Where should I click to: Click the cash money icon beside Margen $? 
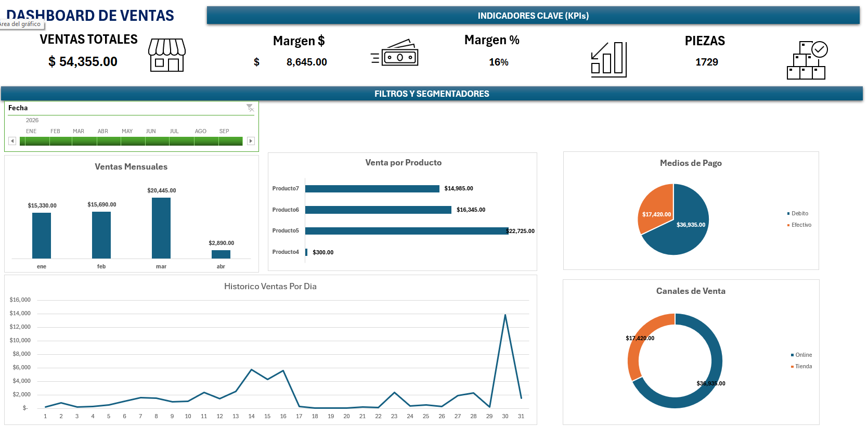395,53
